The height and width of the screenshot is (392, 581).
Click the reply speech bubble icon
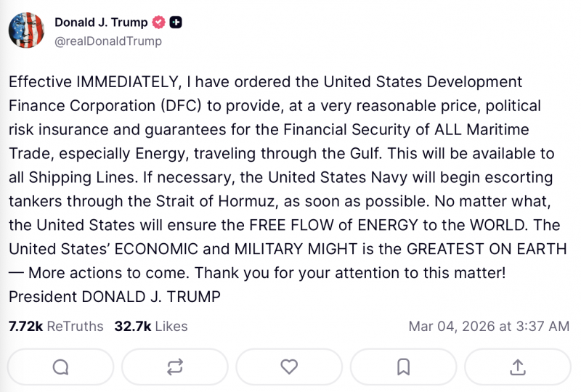(61, 367)
